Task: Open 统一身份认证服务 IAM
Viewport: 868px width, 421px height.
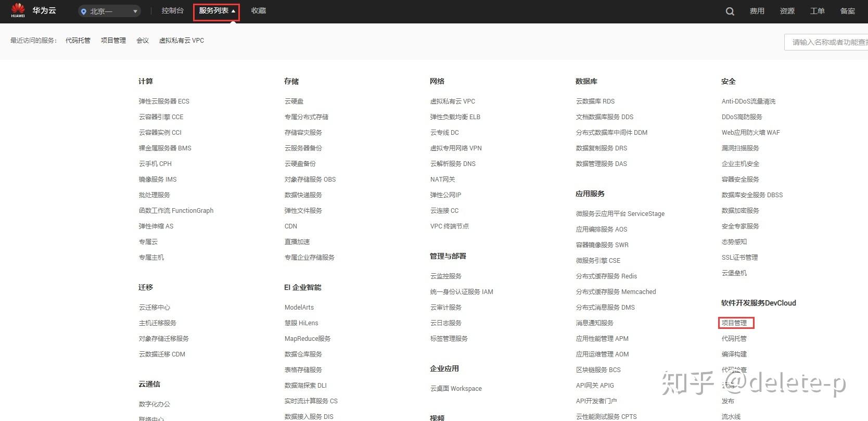Action: tap(462, 292)
